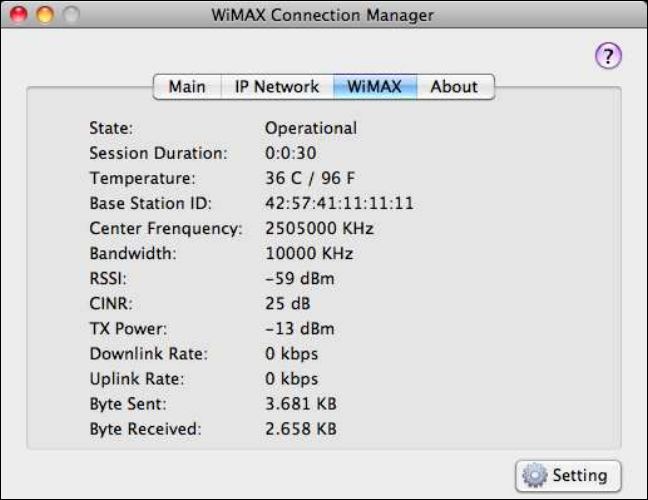Switch to the Main tab
This screenshot has width=648, height=500.
186,87
